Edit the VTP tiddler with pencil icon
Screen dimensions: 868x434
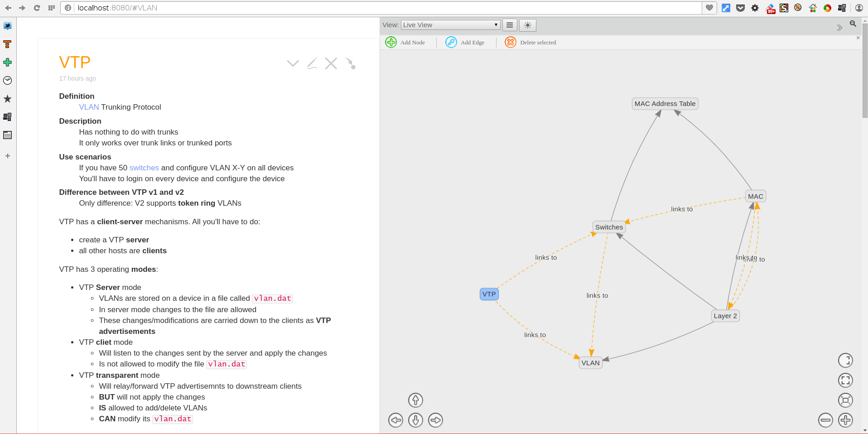point(312,63)
